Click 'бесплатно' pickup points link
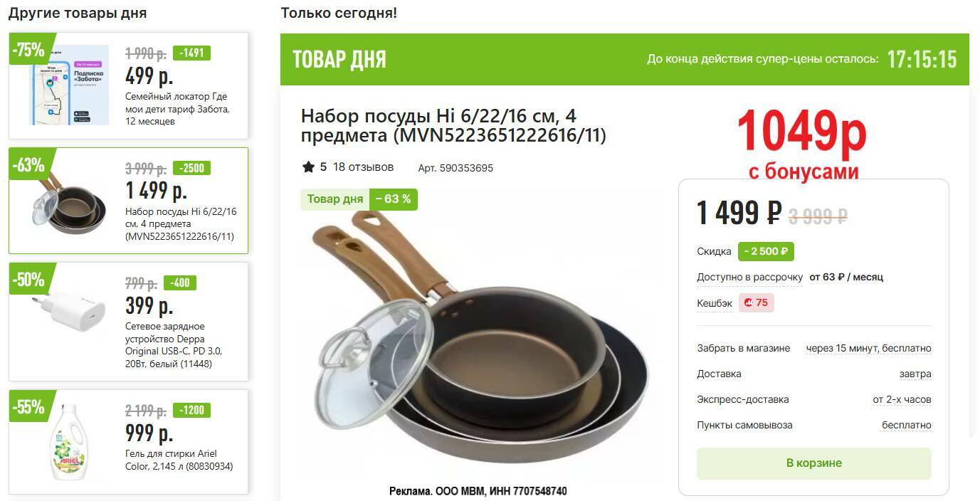 907,425
